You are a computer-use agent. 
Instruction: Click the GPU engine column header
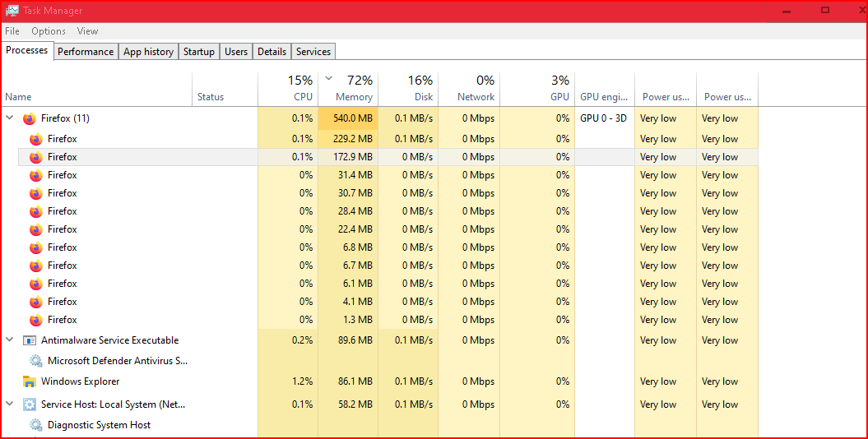click(x=605, y=89)
